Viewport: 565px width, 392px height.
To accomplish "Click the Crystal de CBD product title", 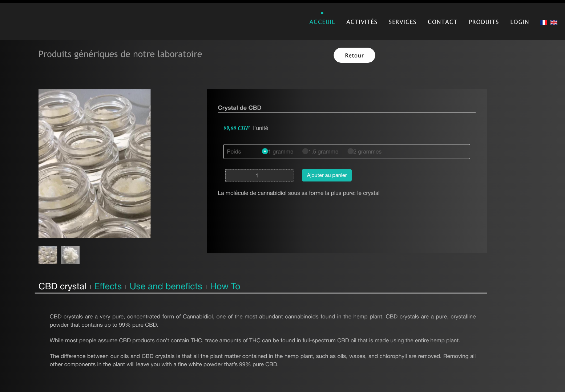I will tap(239, 108).
